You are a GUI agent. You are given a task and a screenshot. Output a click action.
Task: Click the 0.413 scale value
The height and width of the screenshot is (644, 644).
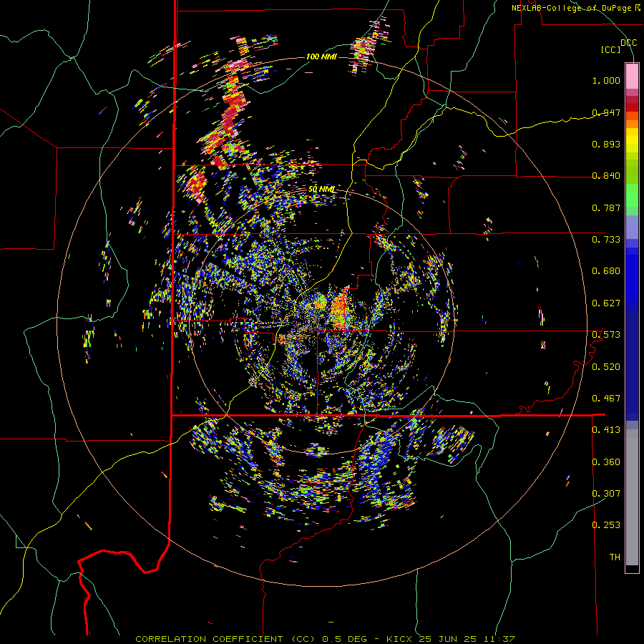[x=606, y=430]
